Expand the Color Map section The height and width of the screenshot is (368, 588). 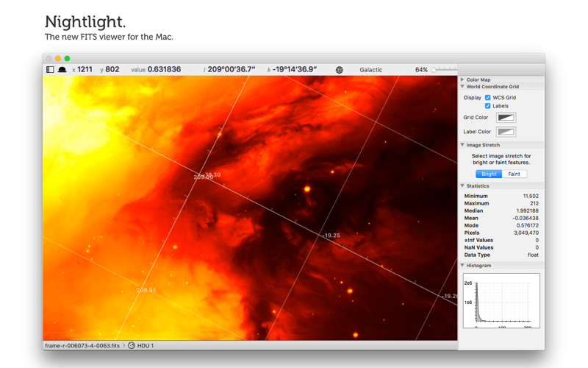pyautogui.click(x=462, y=79)
